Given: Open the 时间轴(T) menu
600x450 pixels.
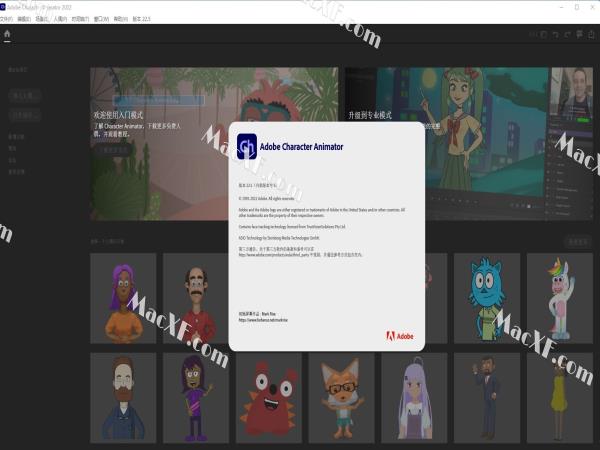Looking at the screenshot, I should point(80,19).
